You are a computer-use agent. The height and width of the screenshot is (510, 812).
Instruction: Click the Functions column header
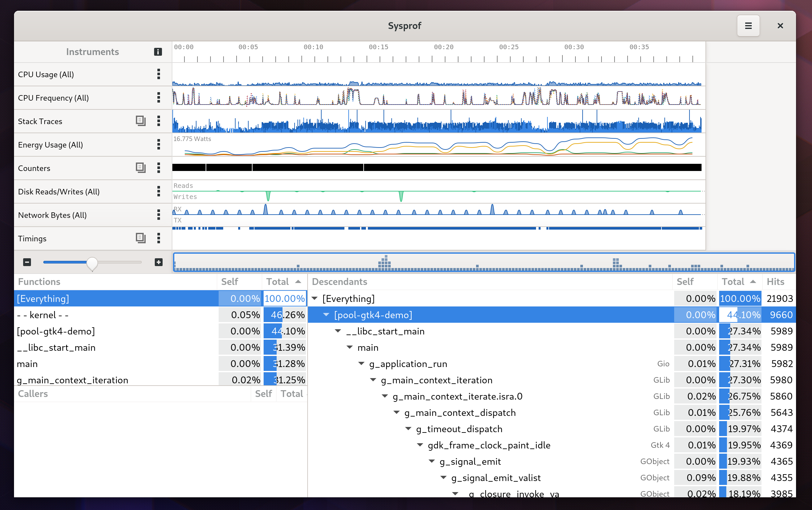point(116,281)
